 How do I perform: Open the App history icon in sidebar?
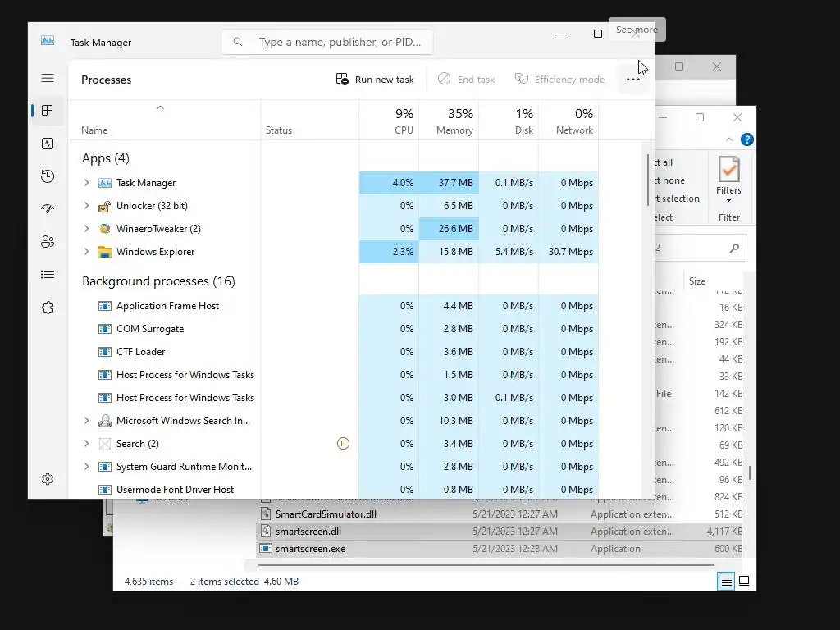[x=48, y=176]
